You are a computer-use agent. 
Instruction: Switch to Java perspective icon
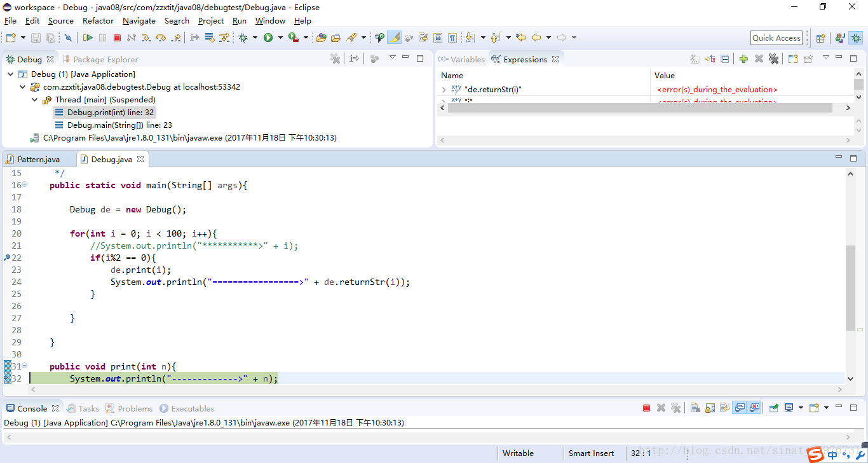point(839,38)
